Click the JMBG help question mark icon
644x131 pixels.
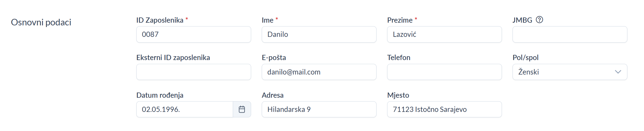coord(539,20)
